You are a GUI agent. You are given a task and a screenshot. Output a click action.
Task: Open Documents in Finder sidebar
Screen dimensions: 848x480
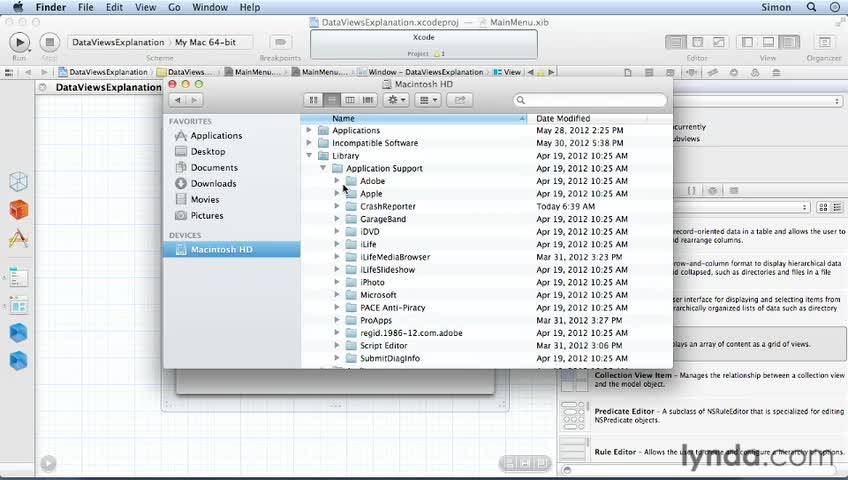click(214, 168)
